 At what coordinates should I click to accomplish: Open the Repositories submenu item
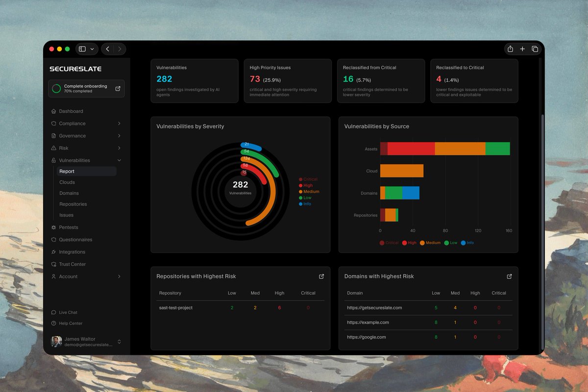pos(73,204)
